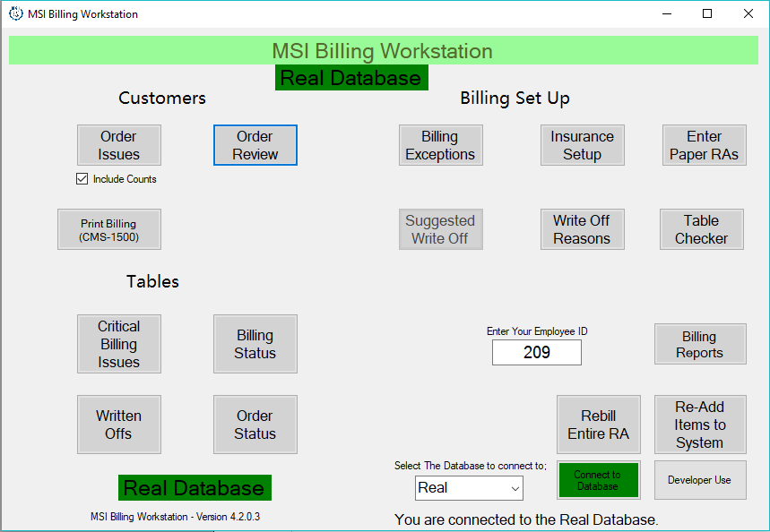The width and height of the screenshot is (770, 532).
Task: Open Billing Exceptions setup
Action: (x=440, y=145)
